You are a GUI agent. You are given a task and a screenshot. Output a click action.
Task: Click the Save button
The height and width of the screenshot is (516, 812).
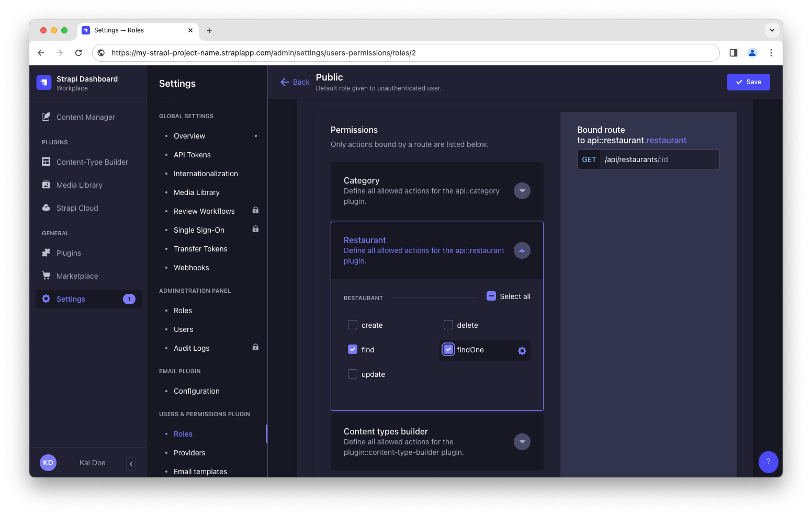pyautogui.click(x=748, y=82)
